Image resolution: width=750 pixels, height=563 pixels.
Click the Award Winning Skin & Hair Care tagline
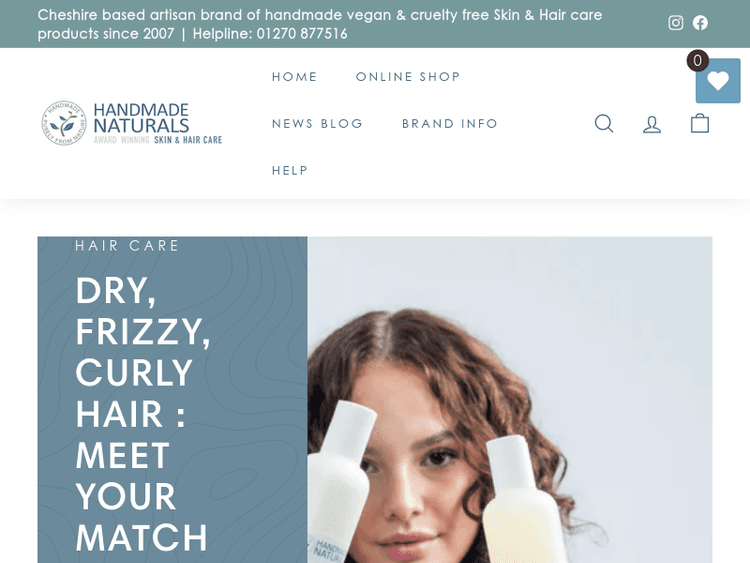point(158,140)
